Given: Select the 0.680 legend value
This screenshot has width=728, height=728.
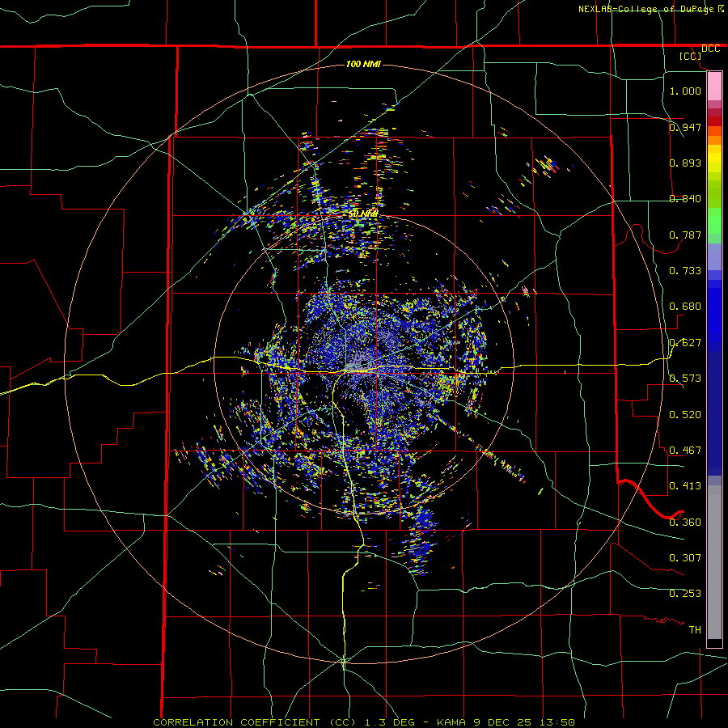Looking at the screenshot, I should [x=685, y=307].
